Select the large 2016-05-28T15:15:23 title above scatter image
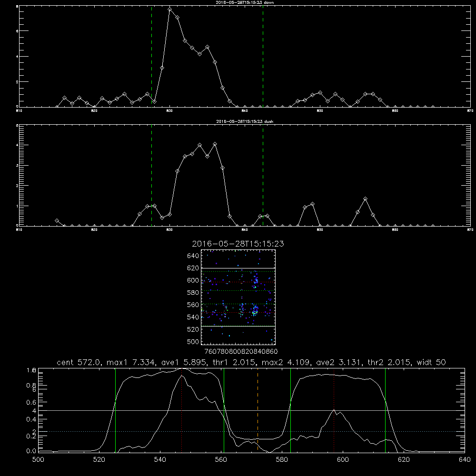 238,244
